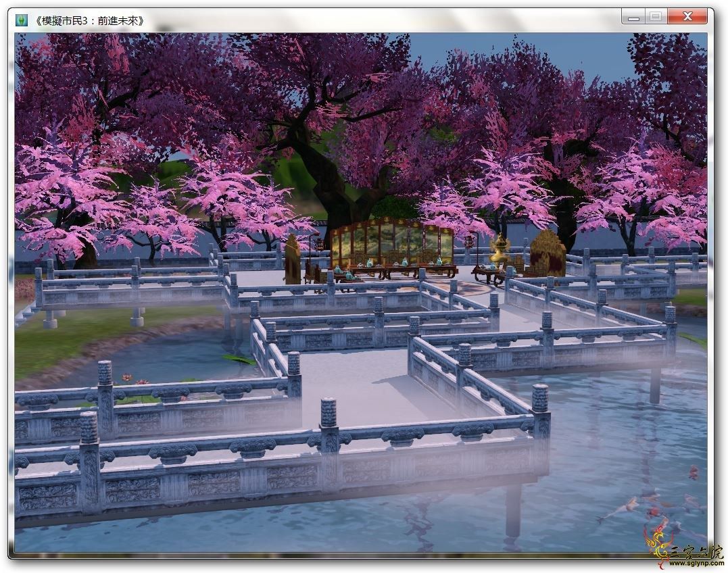Maximize the Sims 3 game window
The image size is (728, 573).
[x=656, y=18]
